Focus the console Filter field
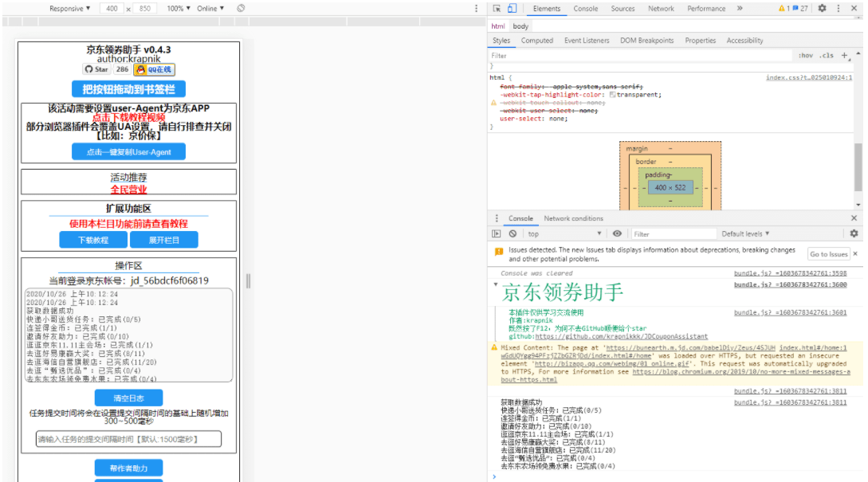 674,233
